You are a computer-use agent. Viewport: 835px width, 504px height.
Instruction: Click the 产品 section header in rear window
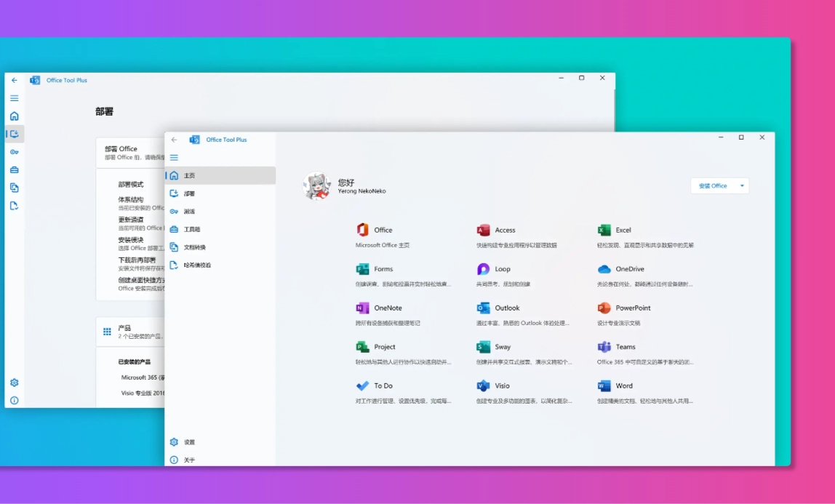[x=130, y=332]
